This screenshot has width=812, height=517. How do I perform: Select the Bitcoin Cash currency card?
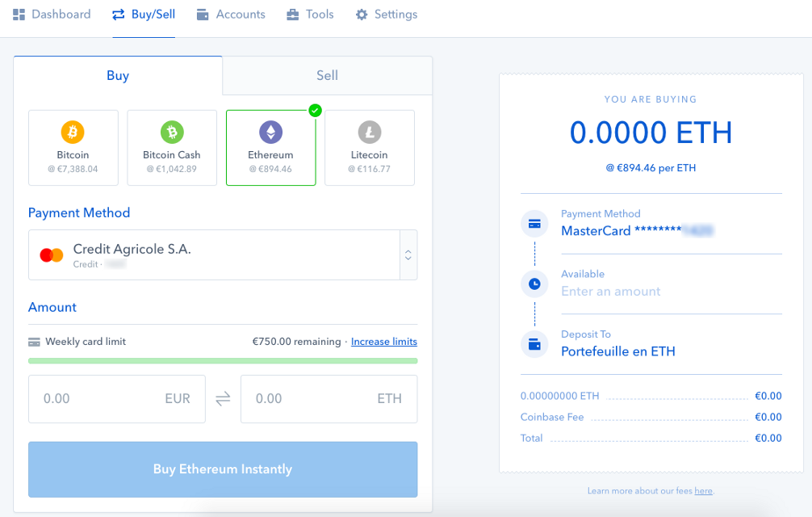172,148
